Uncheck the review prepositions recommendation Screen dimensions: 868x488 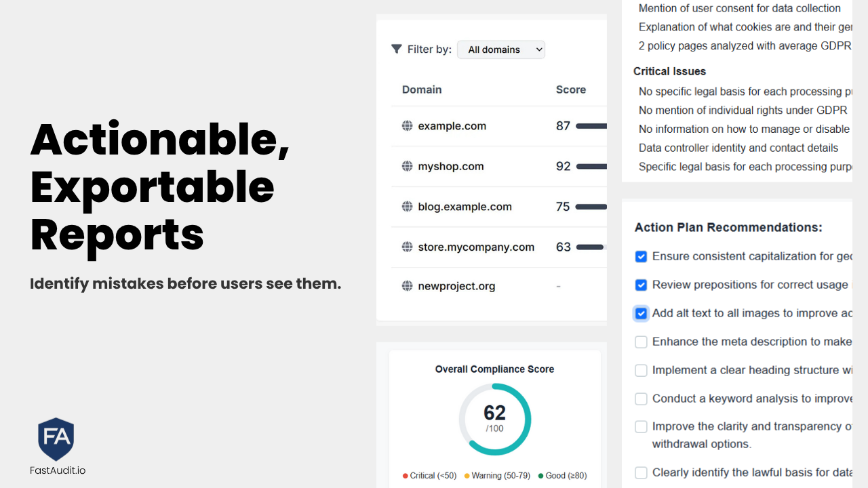click(x=641, y=285)
